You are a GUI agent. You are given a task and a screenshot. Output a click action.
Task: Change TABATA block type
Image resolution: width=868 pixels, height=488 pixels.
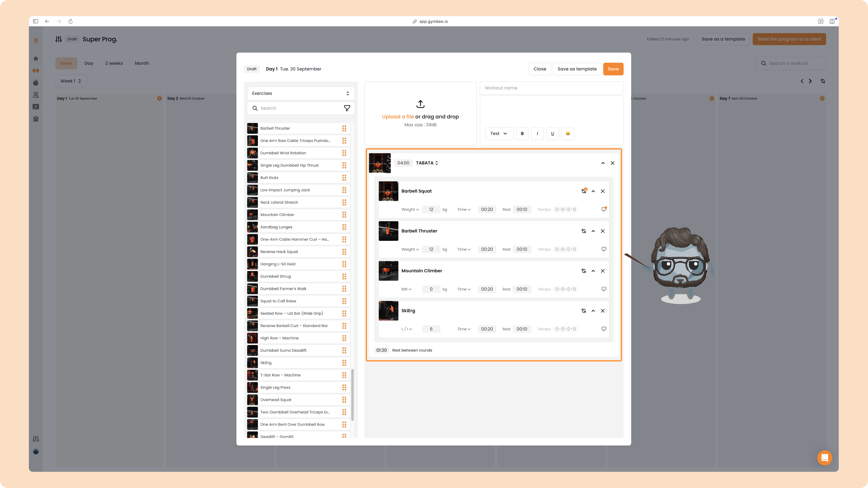click(427, 163)
